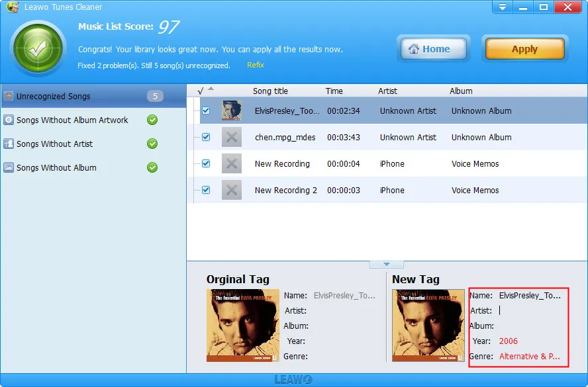Uncheck the chen.mpg_mdes song checkbox

[206, 137]
